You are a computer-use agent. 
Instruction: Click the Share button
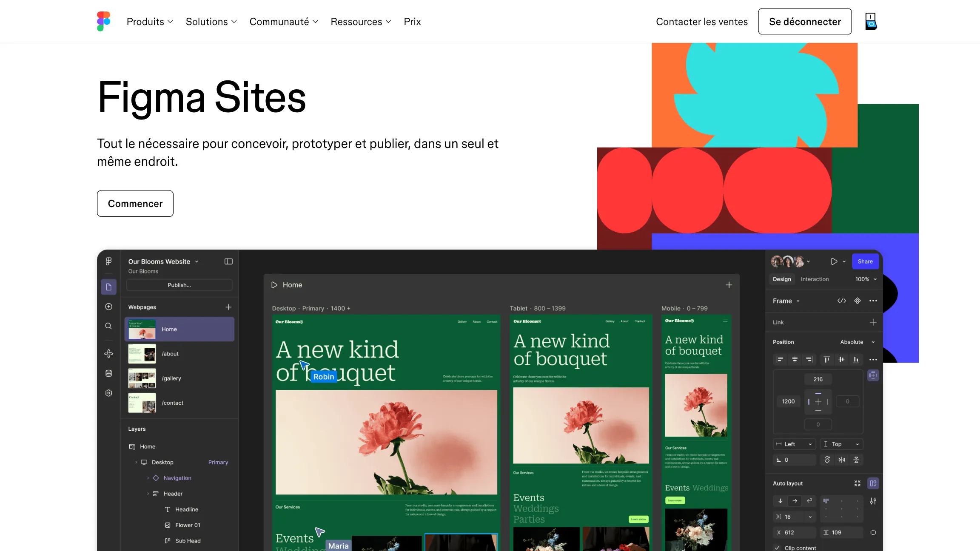(865, 261)
